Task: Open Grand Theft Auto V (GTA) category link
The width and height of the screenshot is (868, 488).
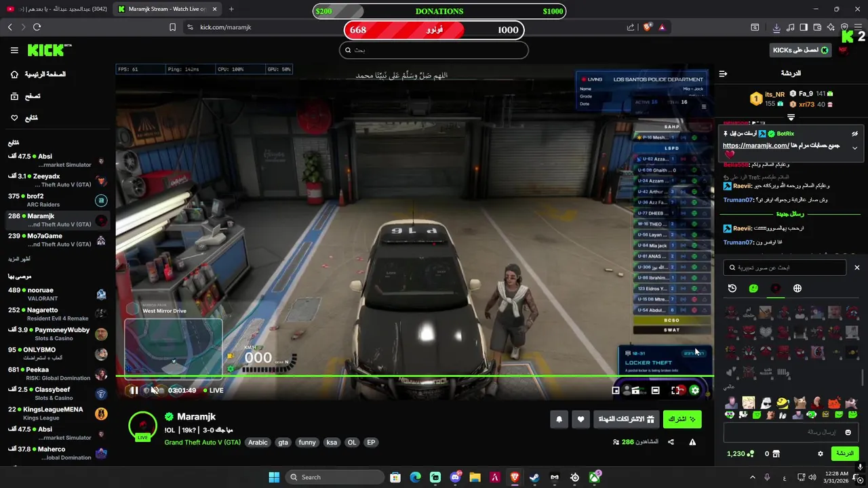Action: tap(202, 443)
